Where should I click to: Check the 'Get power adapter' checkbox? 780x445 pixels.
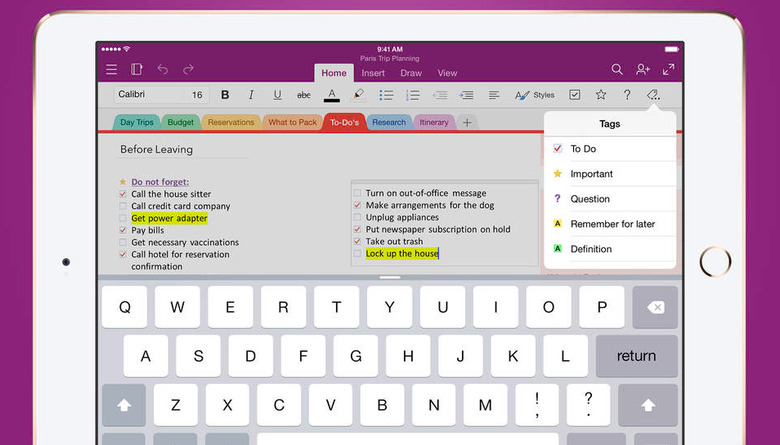click(x=123, y=218)
